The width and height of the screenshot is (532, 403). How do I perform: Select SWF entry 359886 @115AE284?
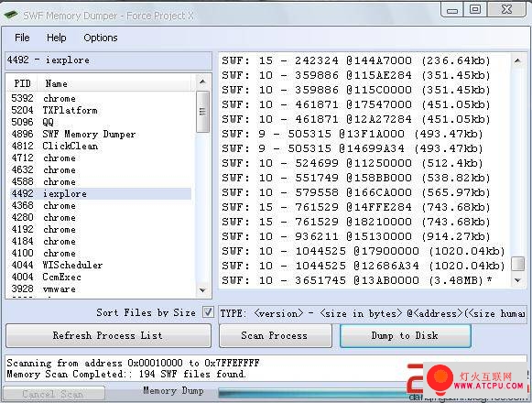356,75
